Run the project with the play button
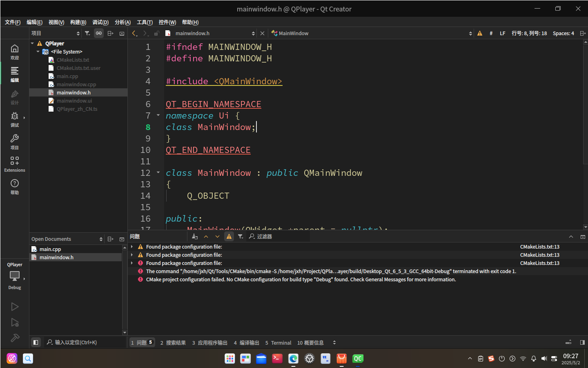The image size is (588, 368). click(x=15, y=307)
